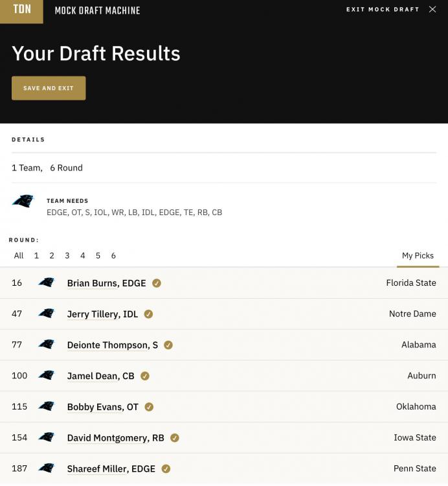This screenshot has width=448, height=486.
Task: Click the TDN logo in header
Action: pyautogui.click(x=21, y=11)
